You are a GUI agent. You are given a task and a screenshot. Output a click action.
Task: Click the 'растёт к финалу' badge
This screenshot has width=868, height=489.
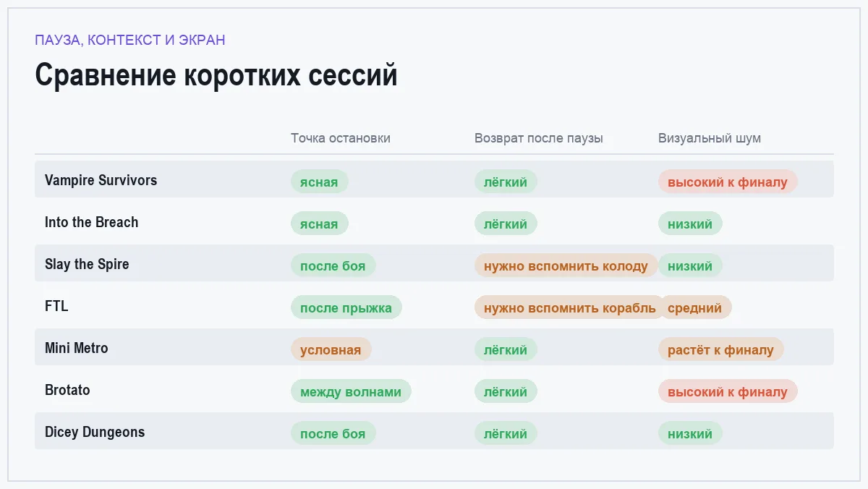(720, 349)
